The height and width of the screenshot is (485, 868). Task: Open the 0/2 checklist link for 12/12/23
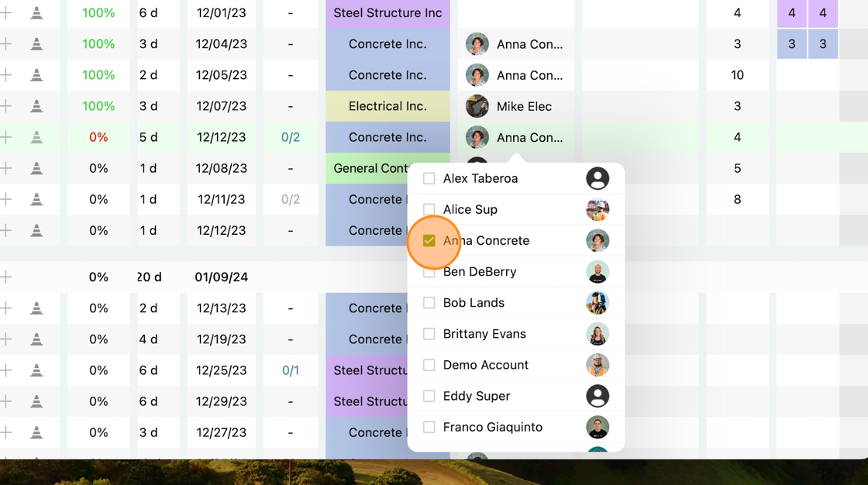pos(291,137)
